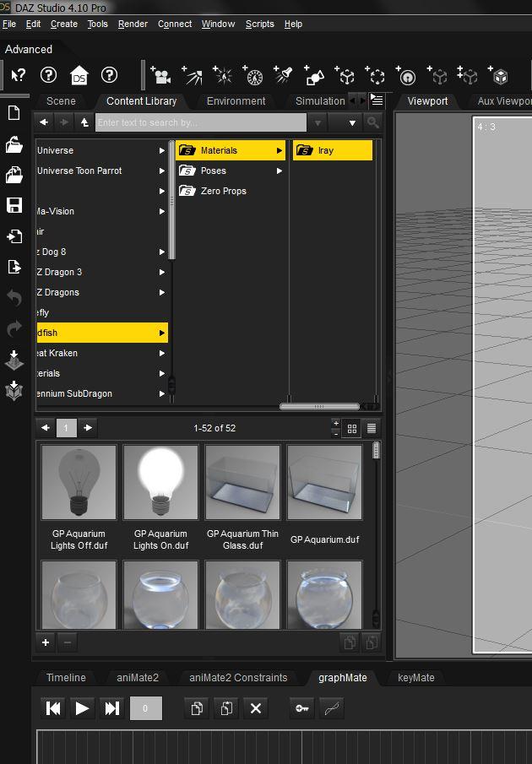Expand the Materials folder arrow

click(x=280, y=150)
